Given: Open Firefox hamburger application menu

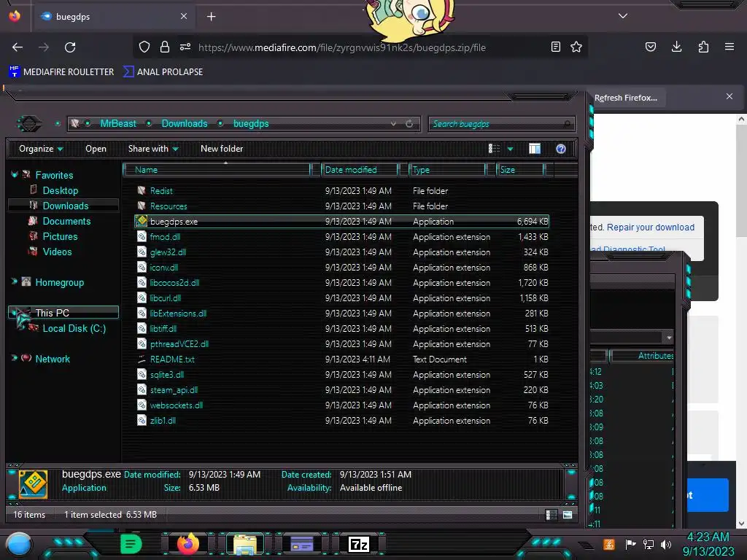Looking at the screenshot, I should point(729,47).
